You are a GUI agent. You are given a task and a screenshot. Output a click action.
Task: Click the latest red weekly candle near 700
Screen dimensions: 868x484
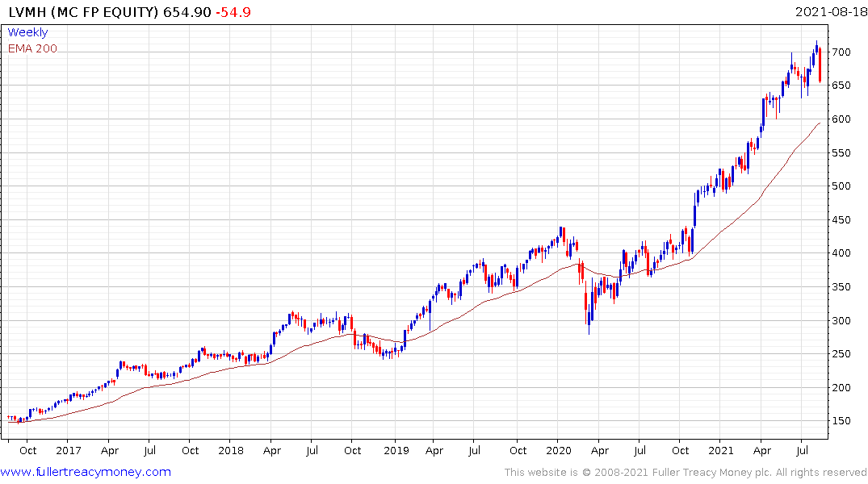(x=820, y=65)
